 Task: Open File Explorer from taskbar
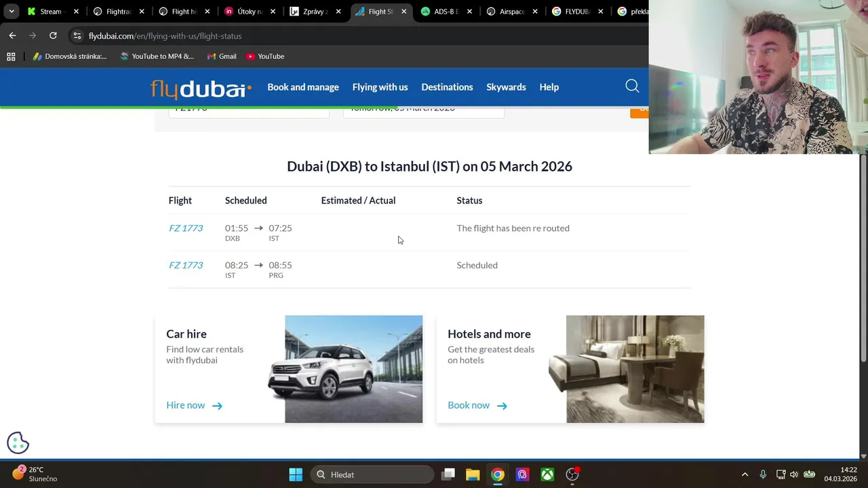(x=473, y=474)
